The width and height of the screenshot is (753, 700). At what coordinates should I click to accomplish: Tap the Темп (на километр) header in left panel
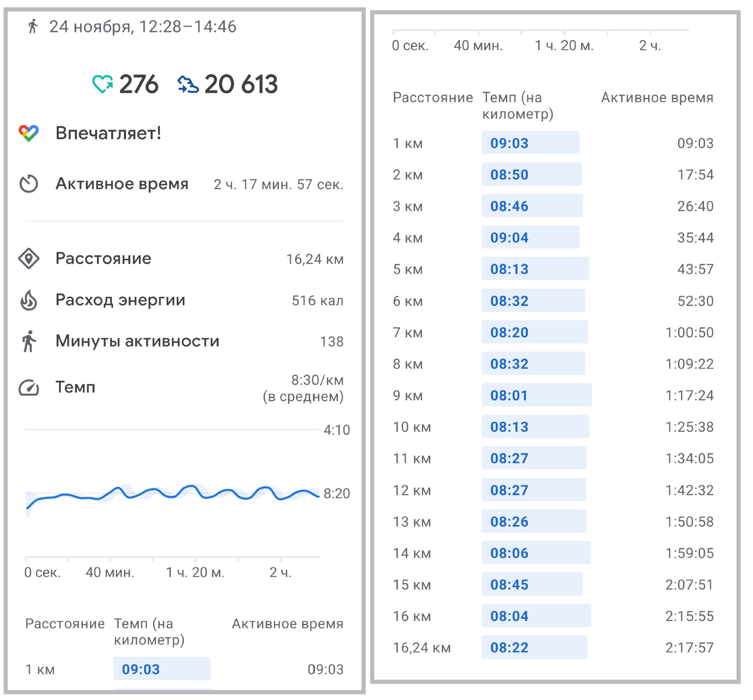(149, 632)
